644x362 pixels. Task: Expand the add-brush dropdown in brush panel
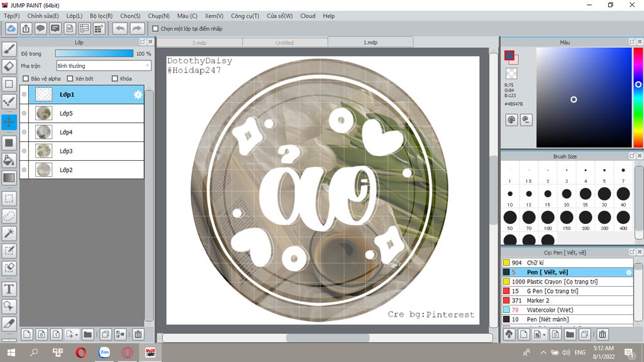tap(544, 335)
